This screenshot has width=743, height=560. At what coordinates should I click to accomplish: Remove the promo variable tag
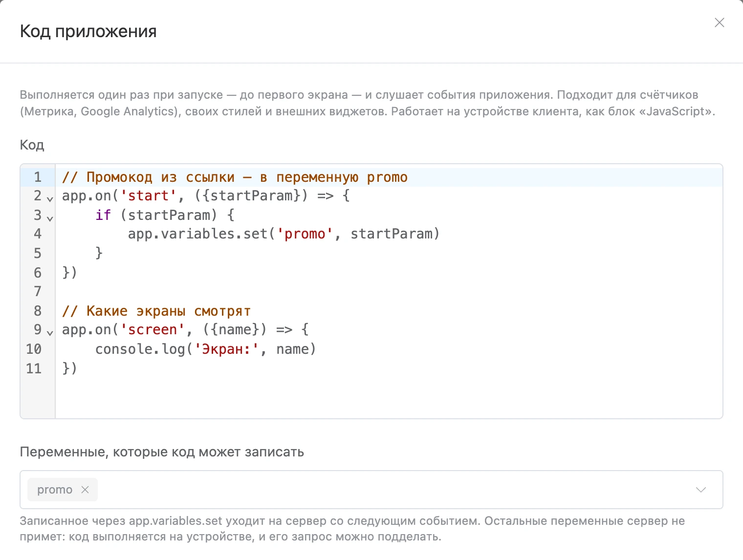(x=85, y=490)
